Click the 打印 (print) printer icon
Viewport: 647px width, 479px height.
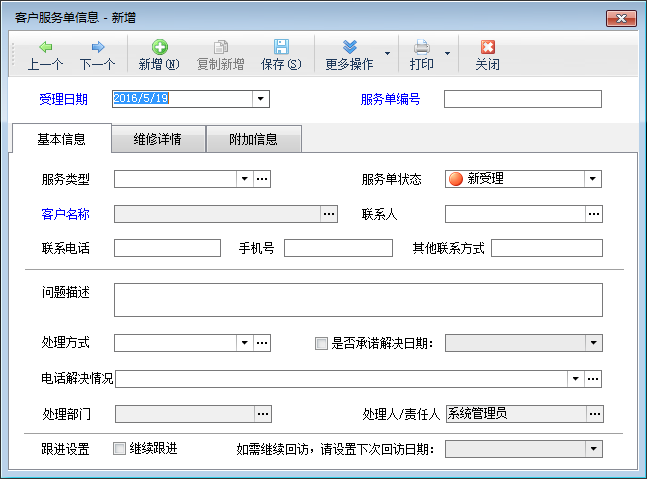[x=422, y=47]
